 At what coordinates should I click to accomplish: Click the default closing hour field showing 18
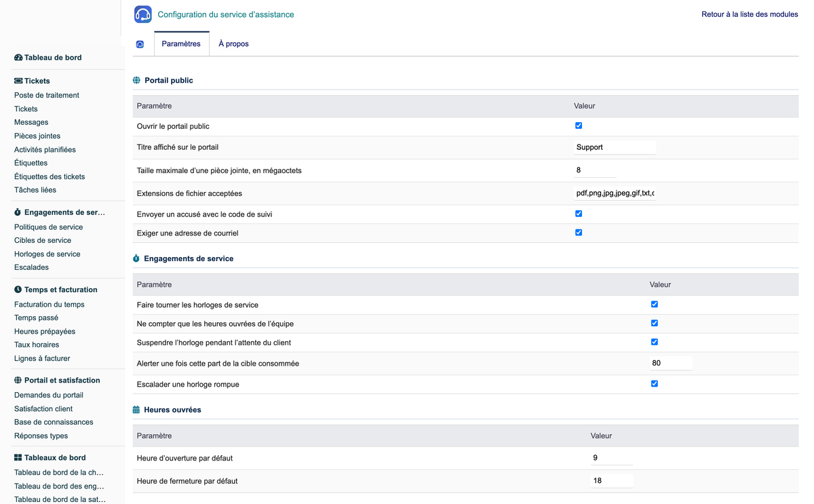(612, 481)
